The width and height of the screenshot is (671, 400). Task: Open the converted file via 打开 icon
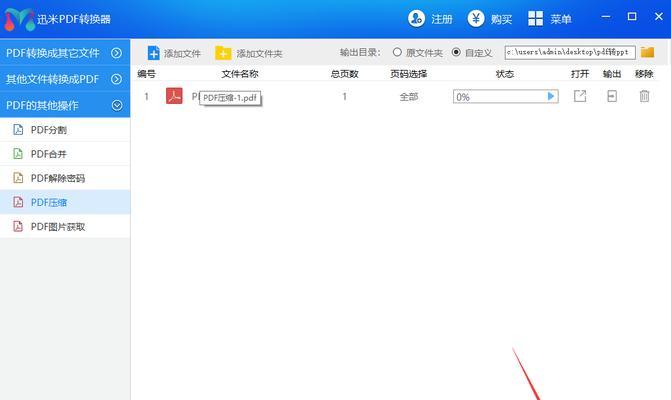coord(580,96)
